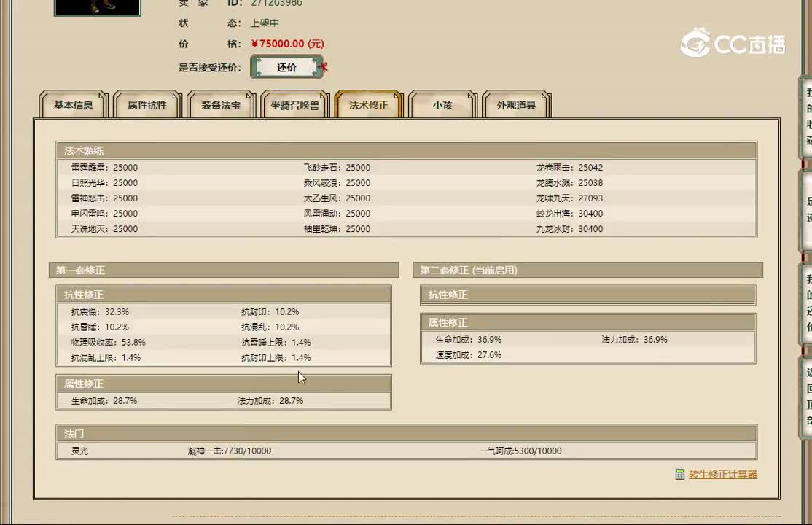This screenshot has height=525, width=812.
Task: Click the red X mark next to 还价
Action: pyautogui.click(x=322, y=68)
